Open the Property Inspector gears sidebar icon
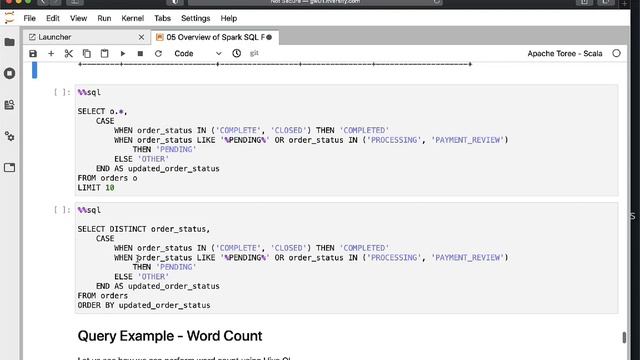This screenshot has height=360, width=640. pos(9,136)
